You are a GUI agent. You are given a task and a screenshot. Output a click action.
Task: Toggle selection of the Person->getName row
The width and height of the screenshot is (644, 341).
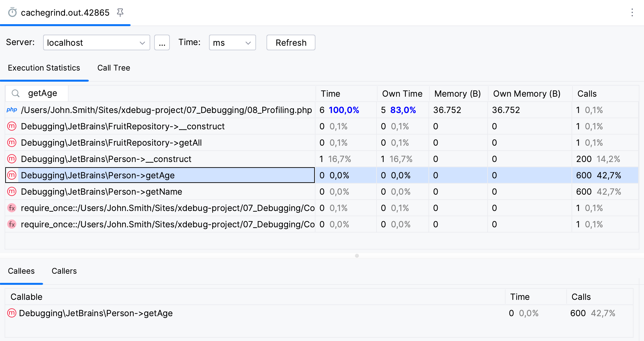tap(102, 192)
